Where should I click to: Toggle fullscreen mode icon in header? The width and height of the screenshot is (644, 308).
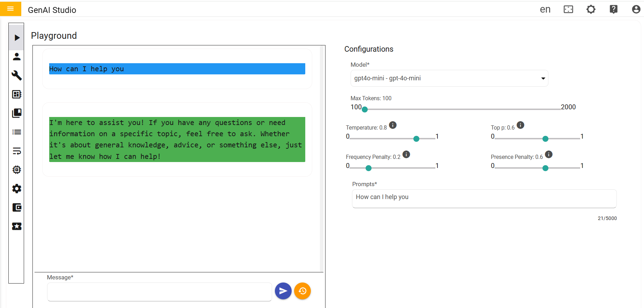tap(568, 9)
